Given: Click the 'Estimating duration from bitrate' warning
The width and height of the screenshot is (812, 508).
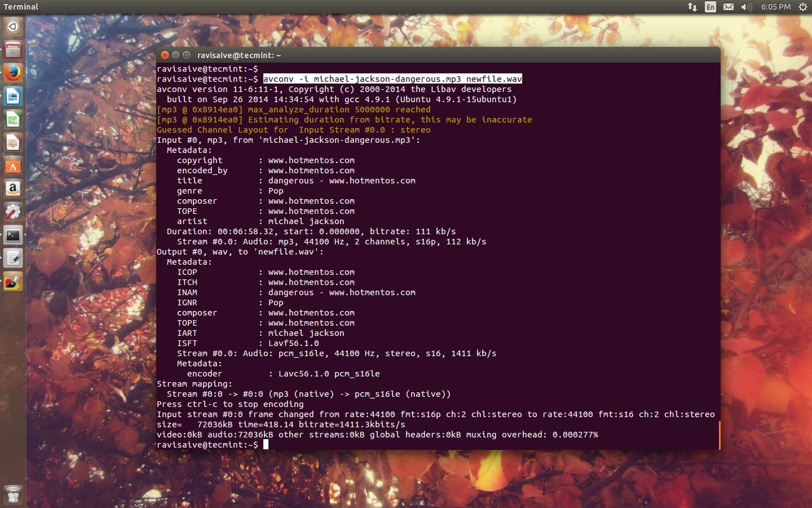Looking at the screenshot, I should [x=345, y=120].
